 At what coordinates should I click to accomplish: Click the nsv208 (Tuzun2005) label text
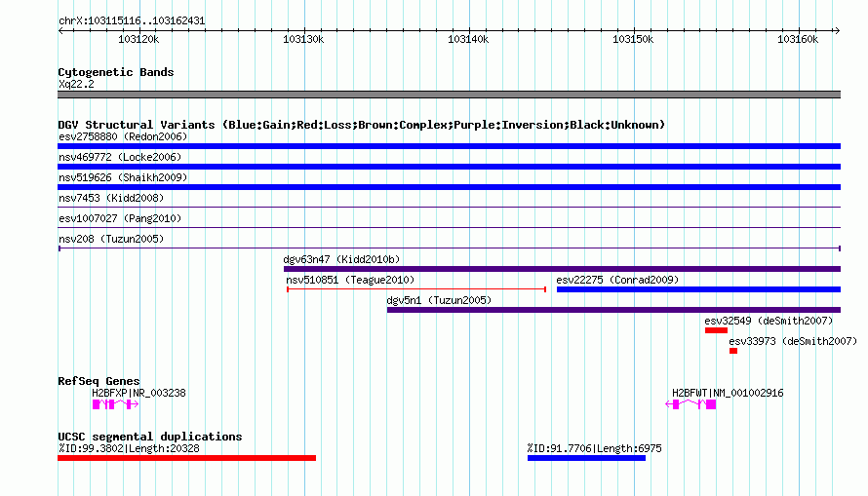[x=111, y=239]
